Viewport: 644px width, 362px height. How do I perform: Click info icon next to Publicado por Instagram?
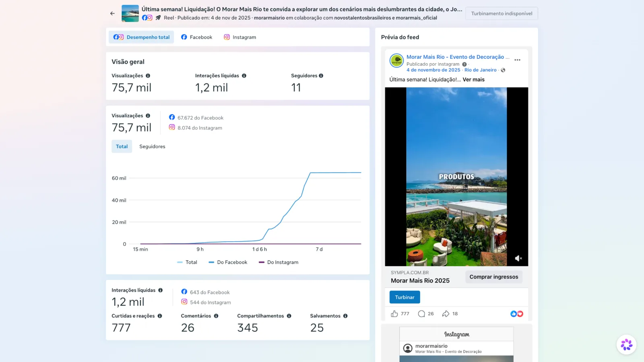point(464,64)
